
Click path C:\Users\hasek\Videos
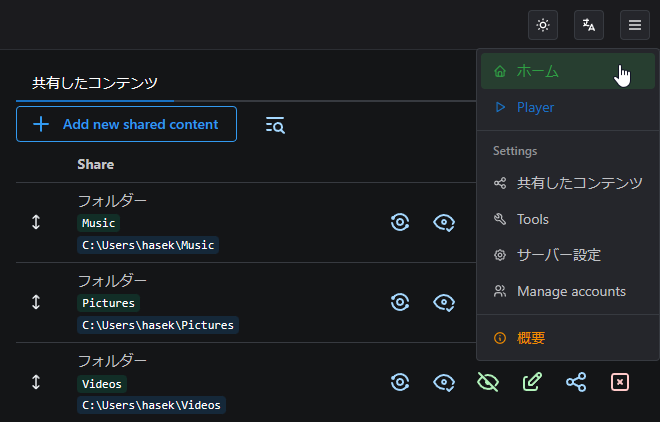click(x=152, y=405)
